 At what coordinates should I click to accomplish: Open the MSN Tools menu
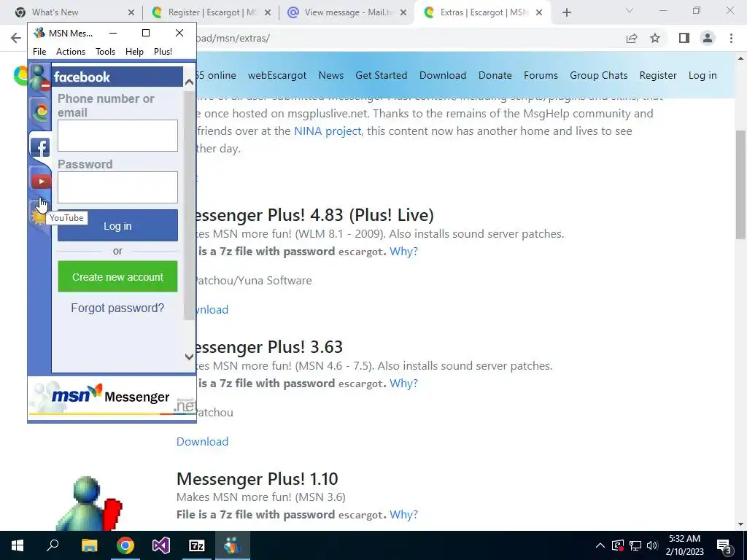coord(105,52)
